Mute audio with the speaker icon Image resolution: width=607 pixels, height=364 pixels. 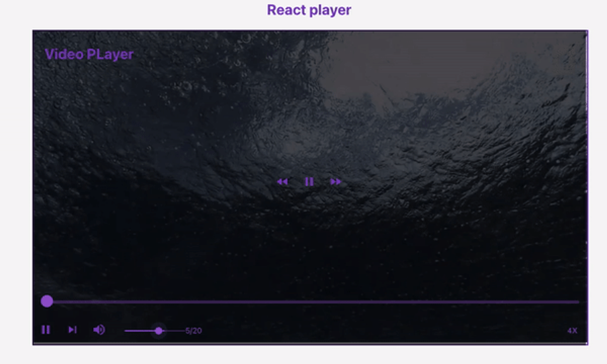click(x=99, y=330)
